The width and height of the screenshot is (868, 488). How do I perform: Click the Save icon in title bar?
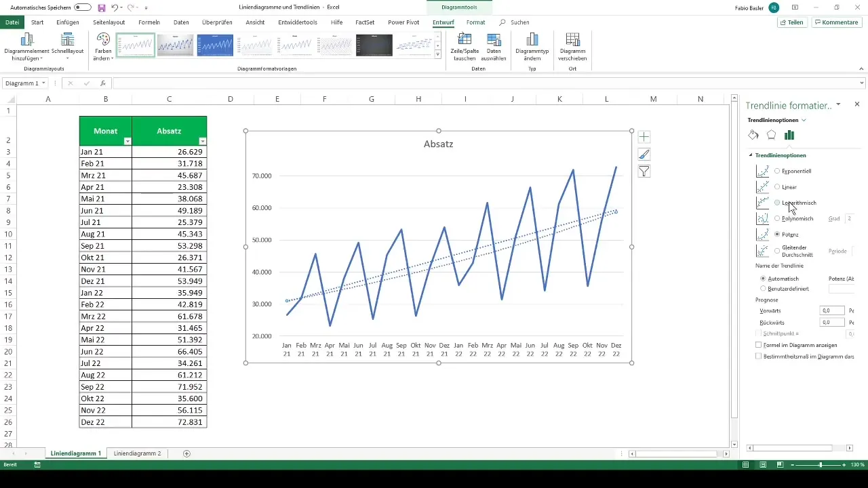102,7
